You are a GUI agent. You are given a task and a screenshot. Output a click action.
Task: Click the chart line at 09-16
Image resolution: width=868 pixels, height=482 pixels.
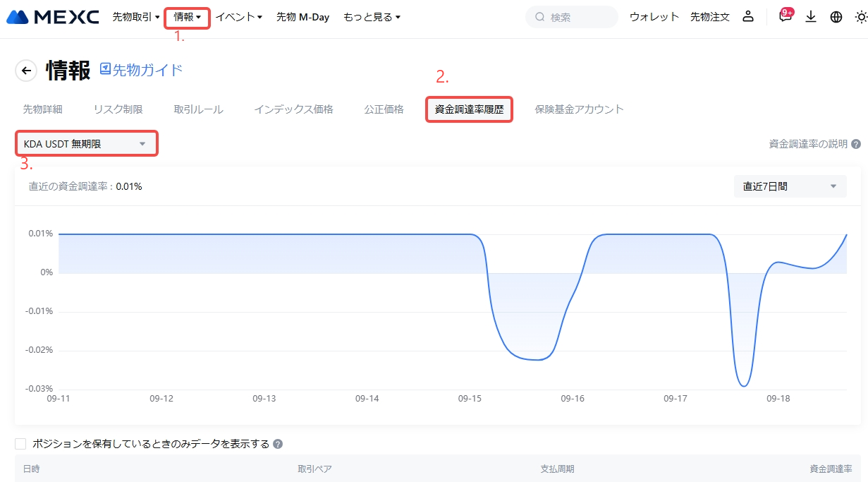tap(573, 295)
